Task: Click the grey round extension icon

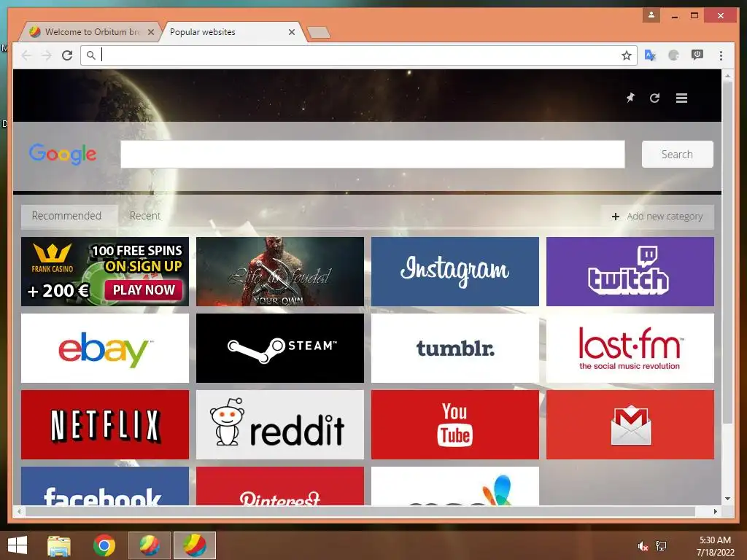Action: [673, 55]
